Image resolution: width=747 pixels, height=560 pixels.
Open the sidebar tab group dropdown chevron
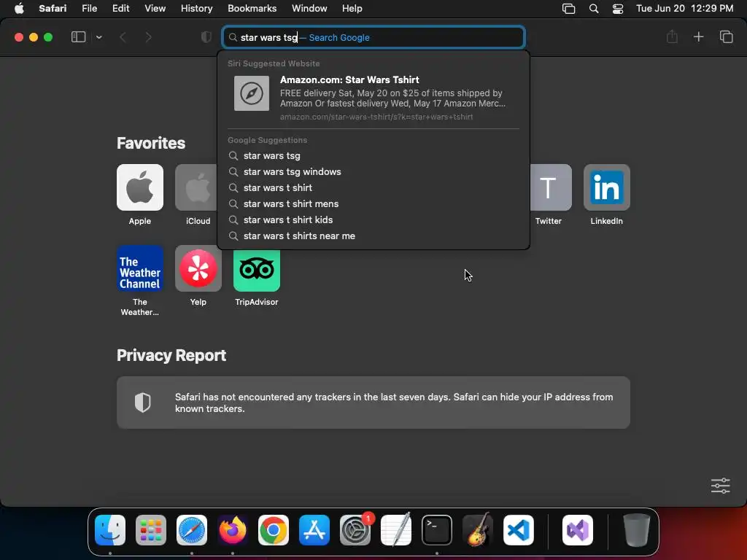pos(98,37)
